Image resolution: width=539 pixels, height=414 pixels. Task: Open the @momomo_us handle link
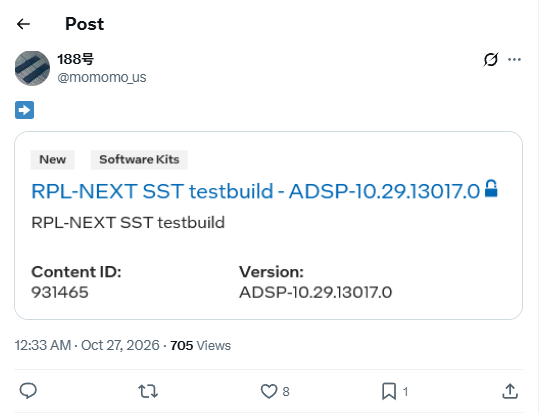tap(102, 77)
